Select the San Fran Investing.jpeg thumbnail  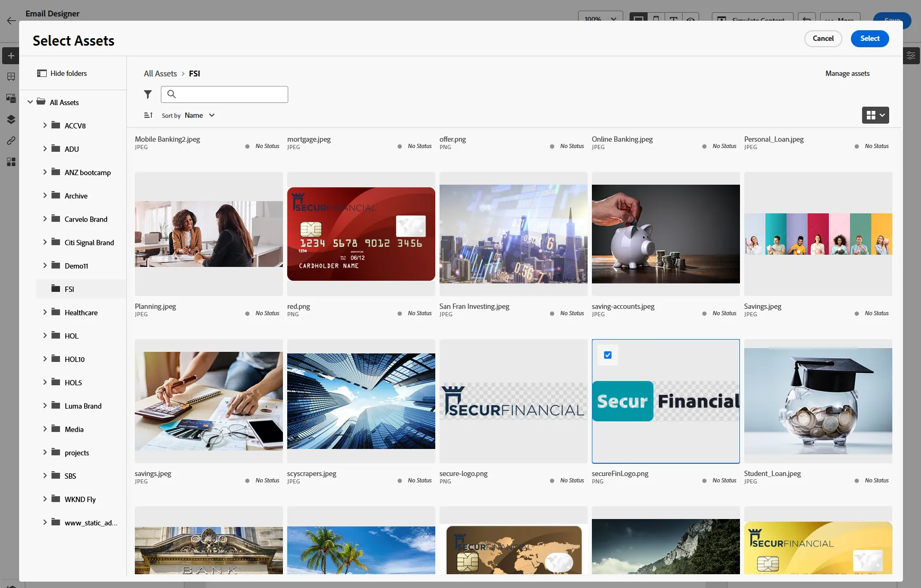pos(513,234)
